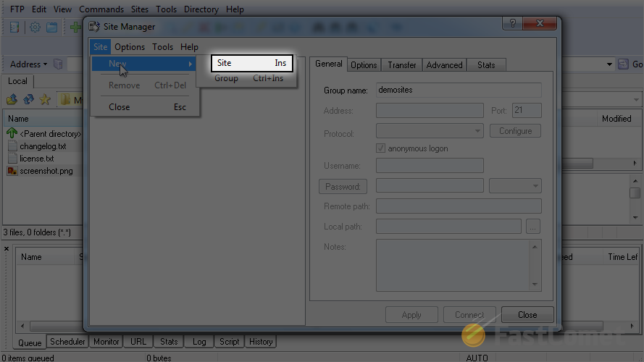The width and height of the screenshot is (644, 362).
Task: Select the screenshot.png file icon
Action: click(x=12, y=171)
